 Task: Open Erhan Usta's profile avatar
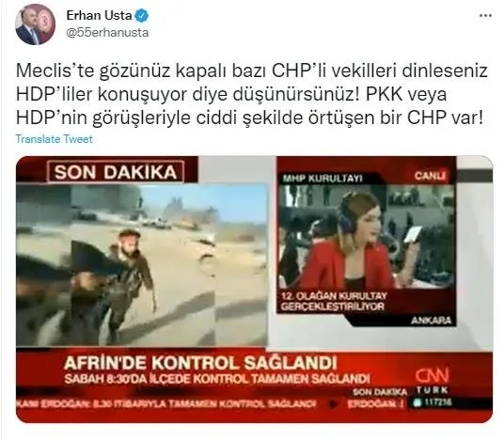coord(36,24)
